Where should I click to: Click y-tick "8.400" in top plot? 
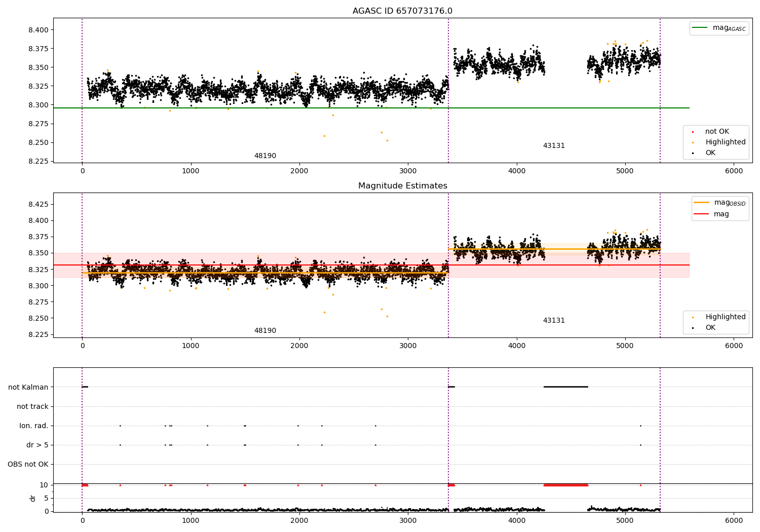pyautogui.click(x=39, y=30)
